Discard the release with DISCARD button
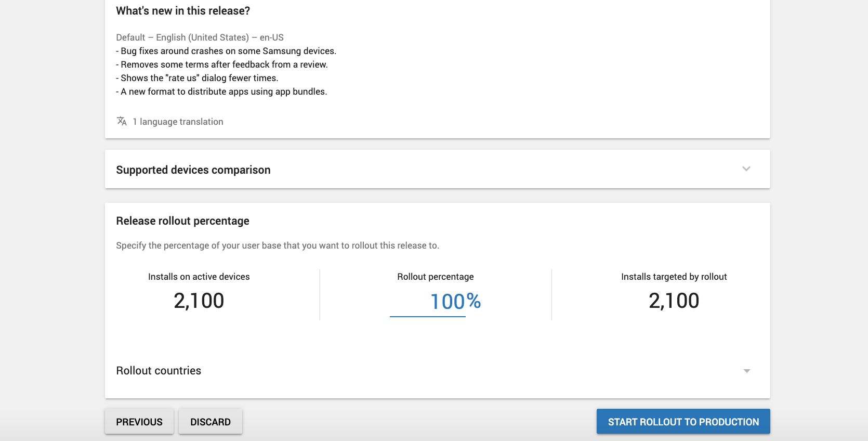Image resolution: width=868 pixels, height=441 pixels. (211, 422)
